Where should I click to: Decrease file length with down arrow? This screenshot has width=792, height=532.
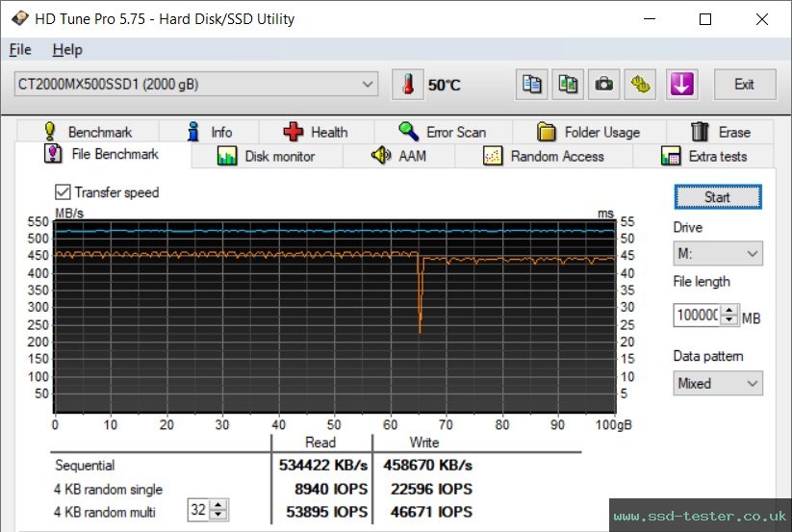728,320
